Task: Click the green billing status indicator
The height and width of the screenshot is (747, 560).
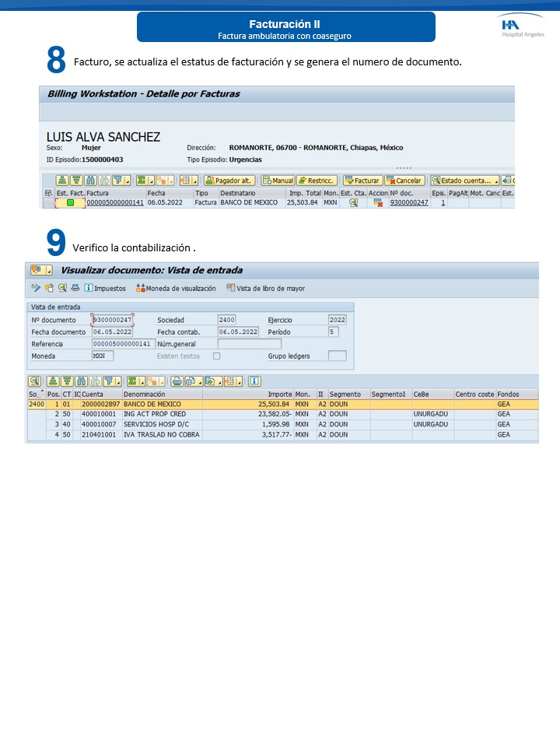Action: click(70, 203)
